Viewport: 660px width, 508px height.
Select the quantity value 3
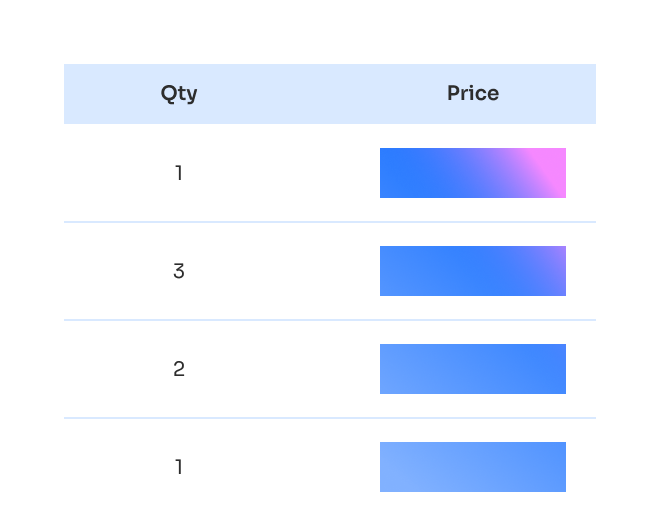[179, 271]
